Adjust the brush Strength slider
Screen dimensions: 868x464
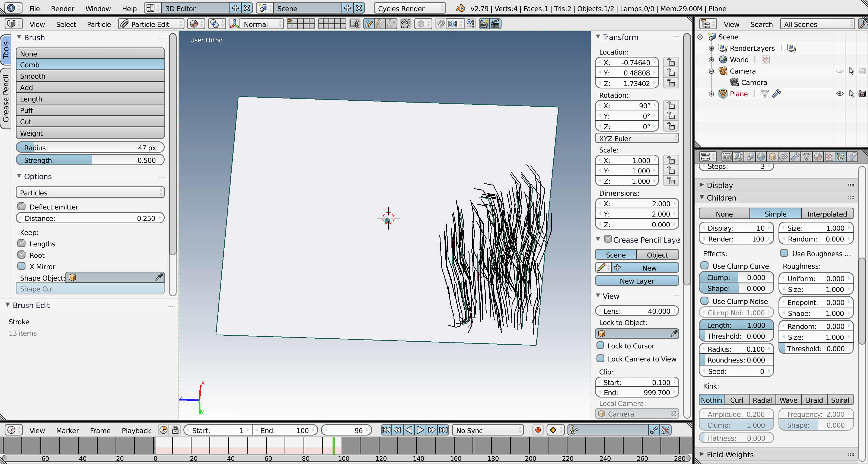point(90,160)
